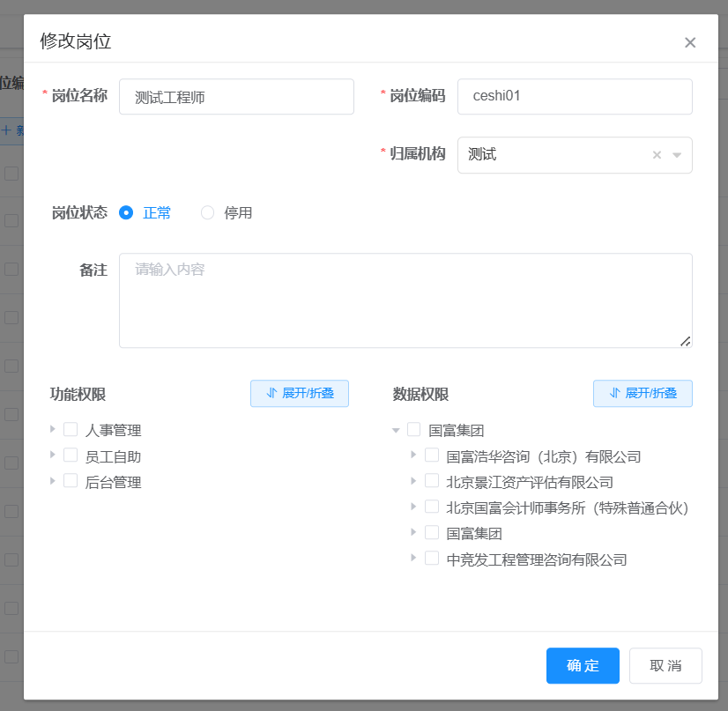Toggle 展开/折叠 for 功能权限

(x=300, y=393)
